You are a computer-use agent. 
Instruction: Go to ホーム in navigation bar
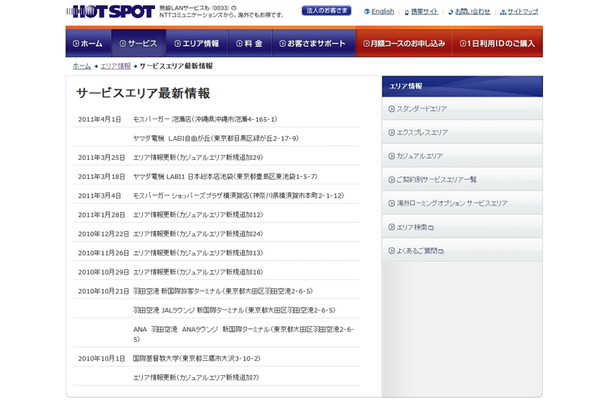tap(88, 43)
